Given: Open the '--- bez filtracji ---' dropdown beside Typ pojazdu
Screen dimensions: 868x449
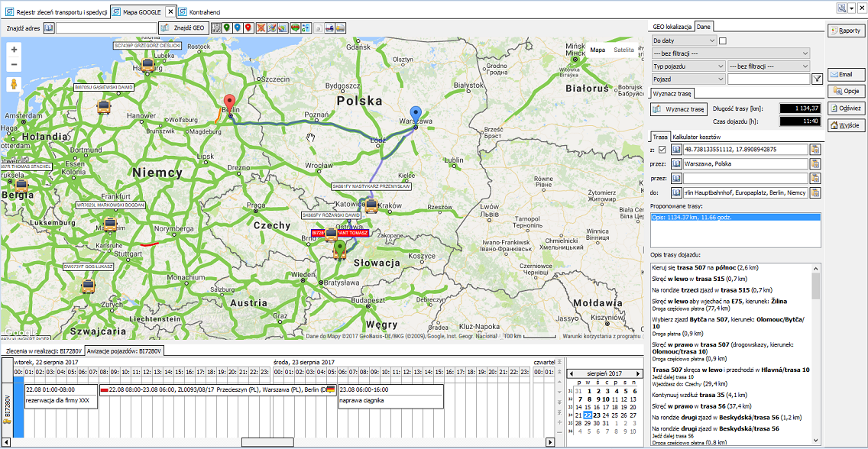Looking at the screenshot, I should coord(769,66).
